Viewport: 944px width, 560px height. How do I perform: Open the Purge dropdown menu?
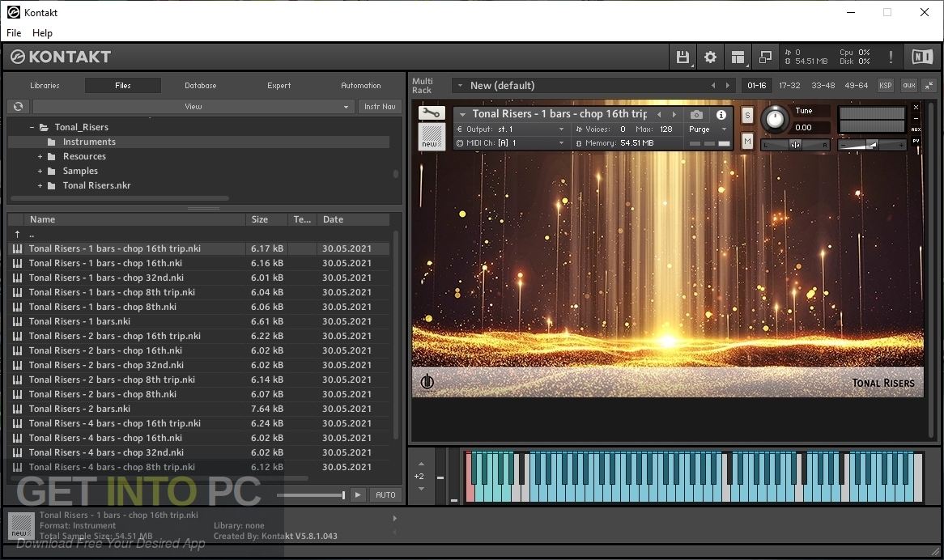708,129
